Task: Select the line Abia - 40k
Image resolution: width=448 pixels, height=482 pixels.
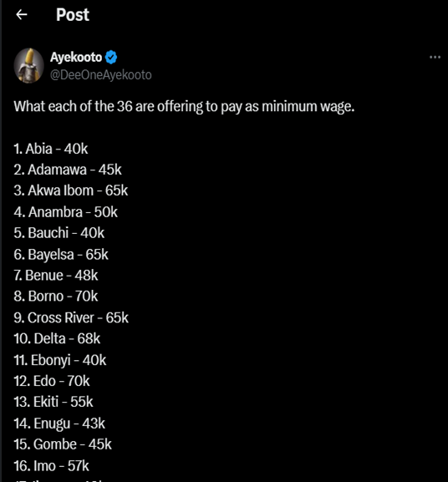Action: coord(51,149)
